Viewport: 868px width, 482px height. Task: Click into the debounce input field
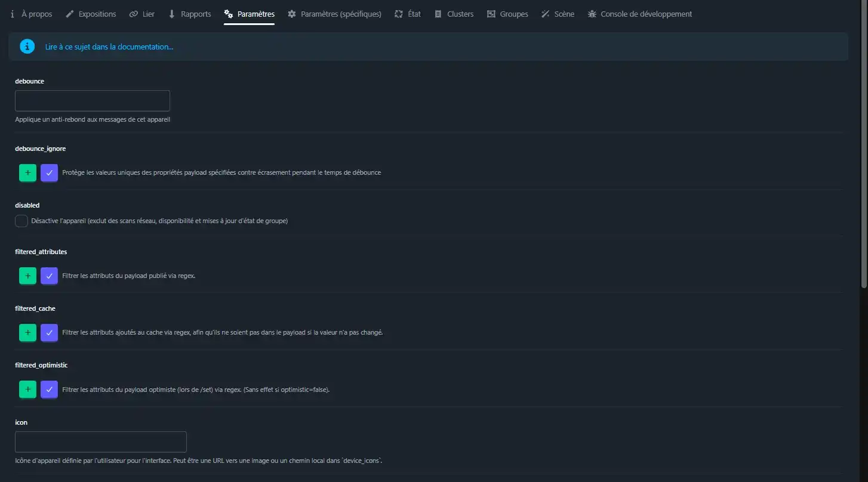point(93,101)
